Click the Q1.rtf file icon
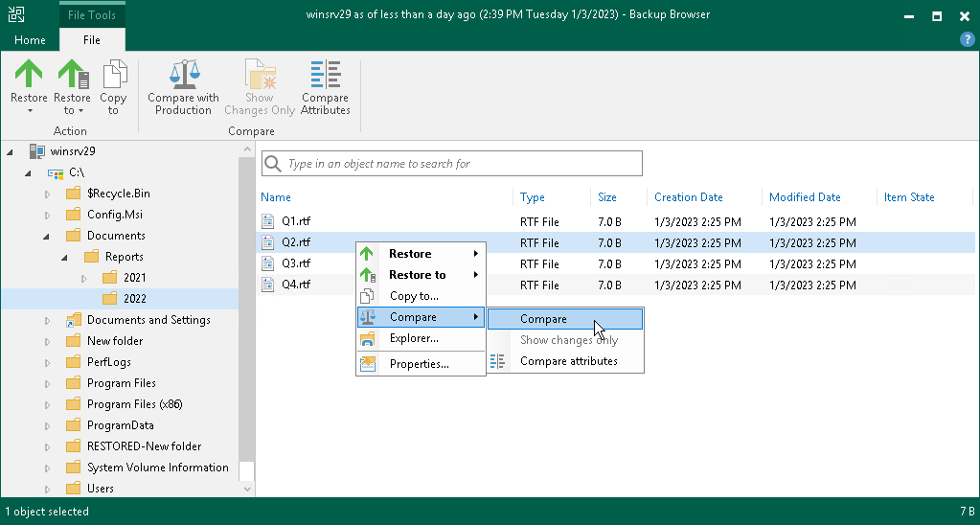Viewport: 980px width, 525px height. pyautogui.click(x=267, y=221)
